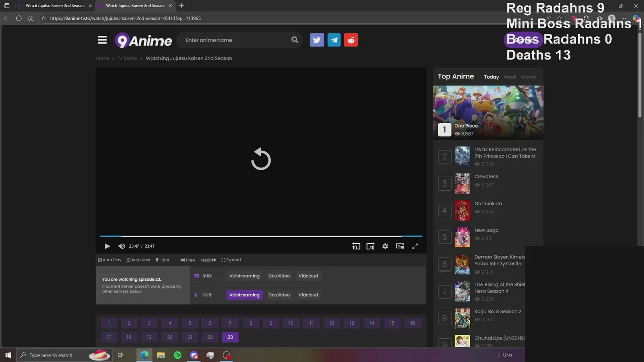Open Spotify from taskbar
The image size is (644, 362).
click(x=177, y=355)
